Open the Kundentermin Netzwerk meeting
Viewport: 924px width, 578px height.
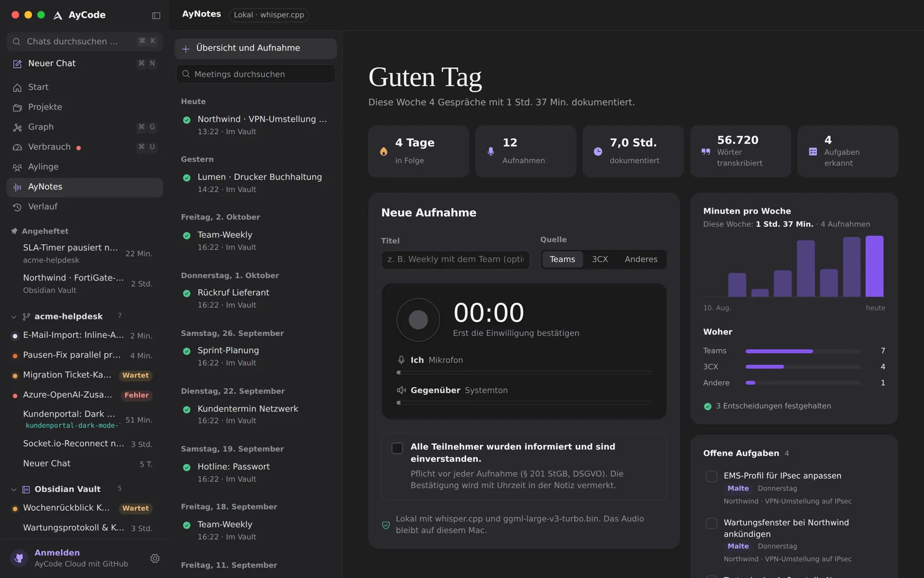pyautogui.click(x=256, y=415)
